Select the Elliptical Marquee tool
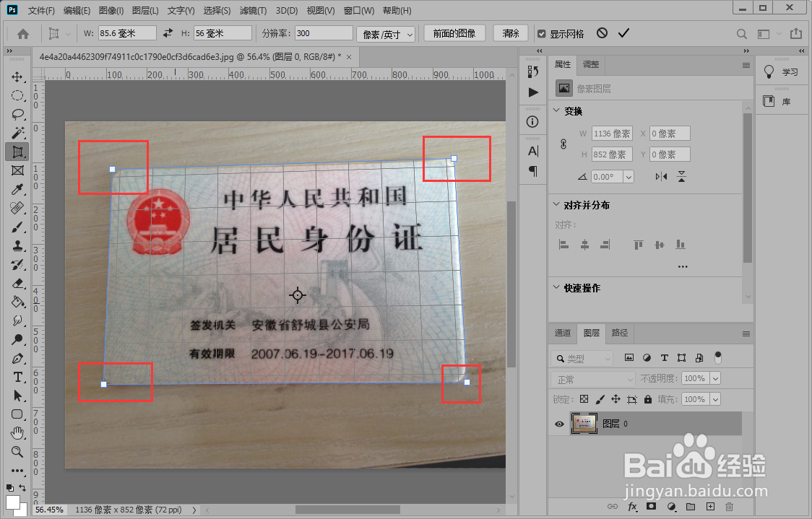This screenshot has height=519, width=812. 17,96
